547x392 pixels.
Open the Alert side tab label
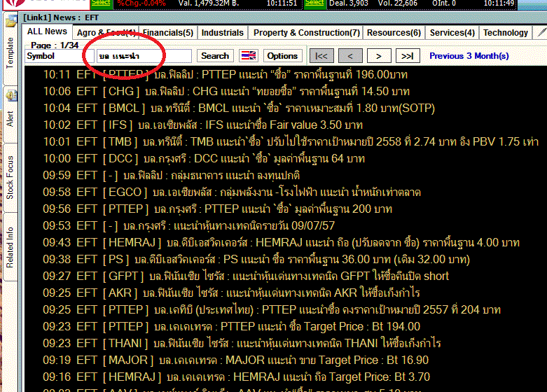point(10,119)
